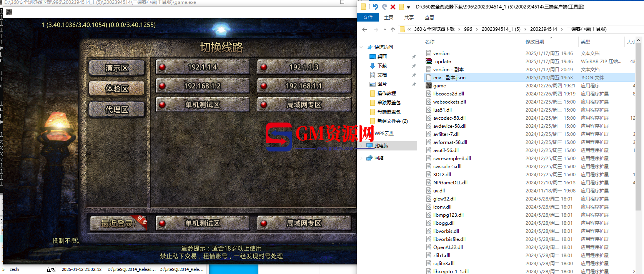Select the sqlite3.dll file icon
Screen dimensions: 644x274
pos(429,263)
